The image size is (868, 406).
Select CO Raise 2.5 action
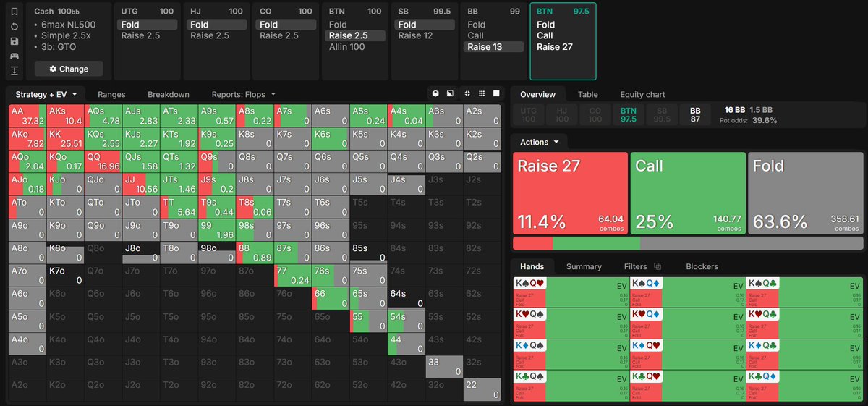click(x=287, y=35)
